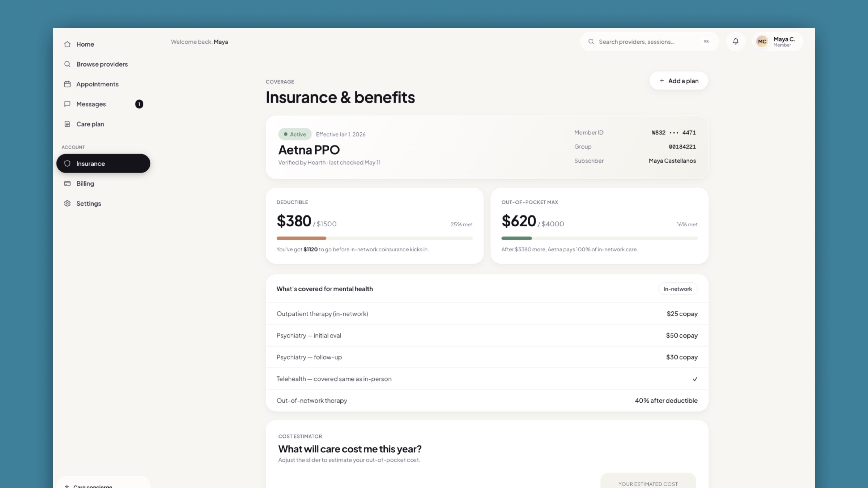Viewport: 868px width, 488px height.
Task: Click the Insurance shield icon
Action: click(x=67, y=163)
